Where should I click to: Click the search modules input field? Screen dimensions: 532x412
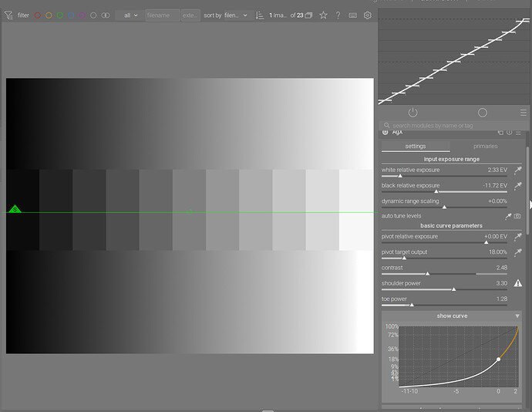(x=454, y=126)
